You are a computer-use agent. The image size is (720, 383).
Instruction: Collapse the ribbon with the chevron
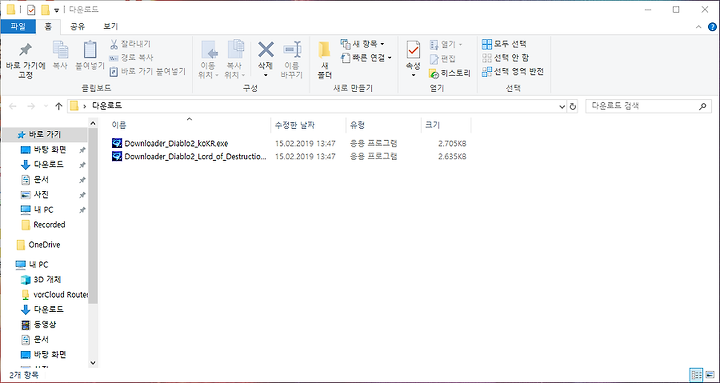(698, 27)
